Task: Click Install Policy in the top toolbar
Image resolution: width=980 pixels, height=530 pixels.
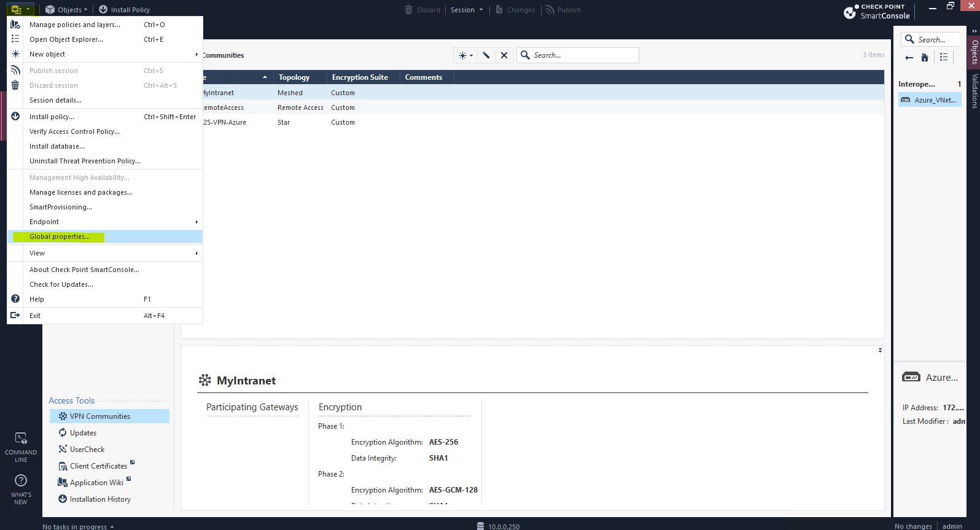Action: (124, 10)
